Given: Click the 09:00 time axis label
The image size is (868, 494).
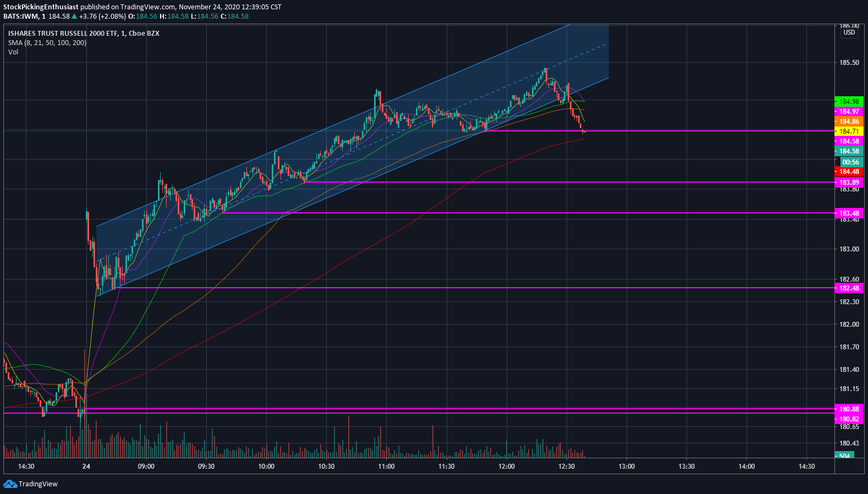Looking at the screenshot, I should point(146,466).
